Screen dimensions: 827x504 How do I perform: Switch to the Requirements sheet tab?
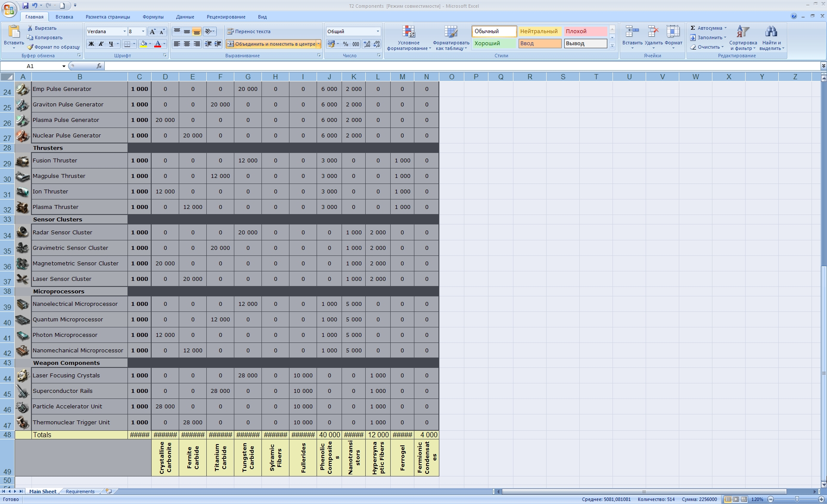pos(80,492)
